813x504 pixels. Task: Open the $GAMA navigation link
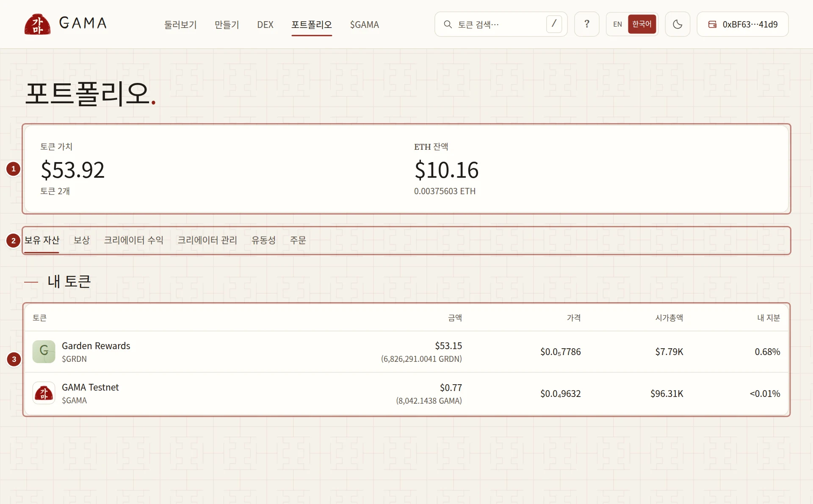(364, 25)
